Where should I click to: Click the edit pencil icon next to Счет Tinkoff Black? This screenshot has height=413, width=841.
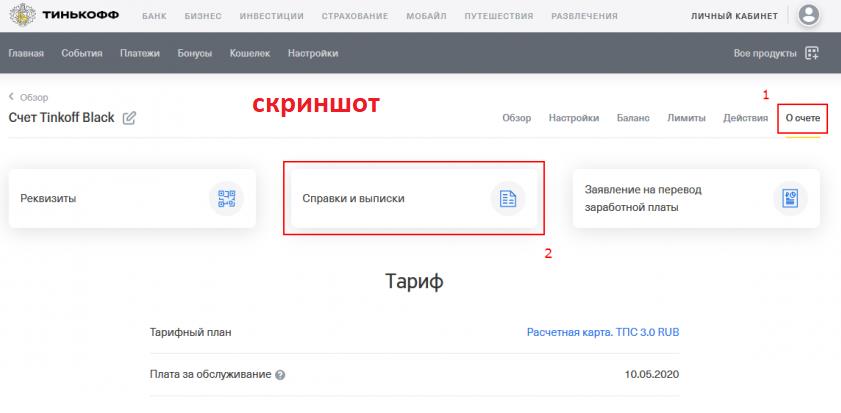[129, 118]
